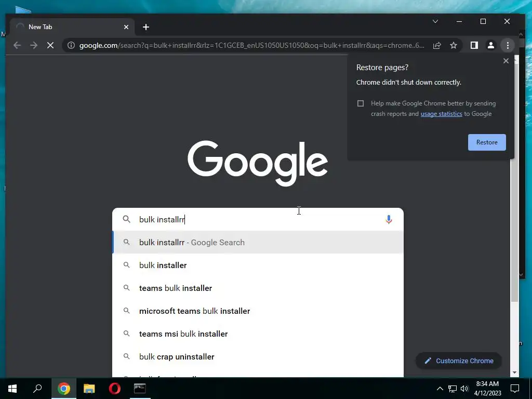Show hidden system tray icons
The width and height of the screenshot is (532, 399).
(440, 389)
